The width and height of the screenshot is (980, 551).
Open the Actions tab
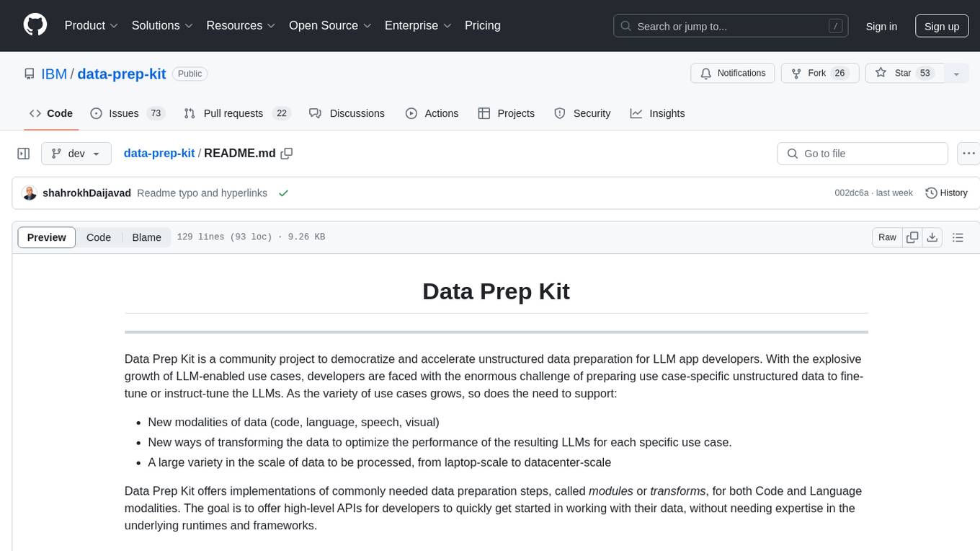point(432,113)
